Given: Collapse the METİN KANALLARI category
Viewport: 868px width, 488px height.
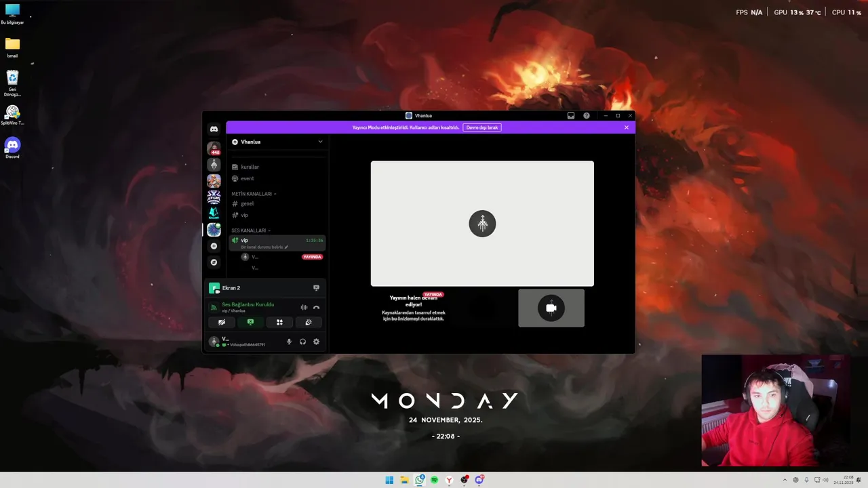Looking at the screenshot, I should point(254,194).
